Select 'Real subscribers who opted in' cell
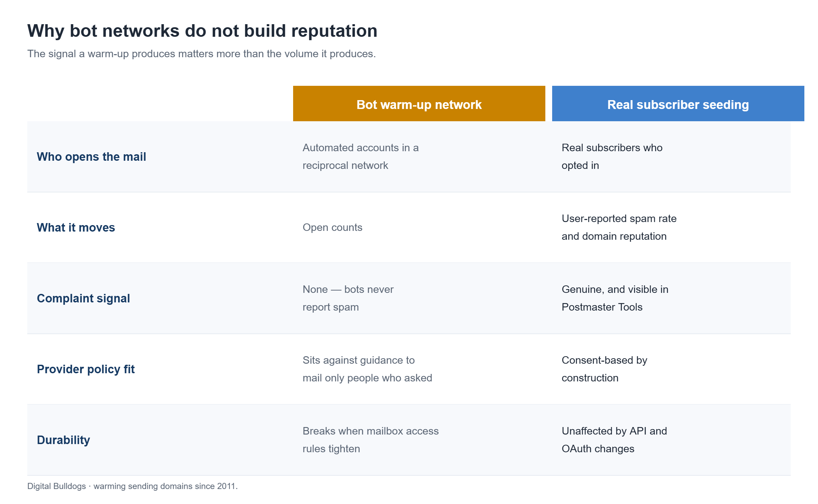 [612, 157]
